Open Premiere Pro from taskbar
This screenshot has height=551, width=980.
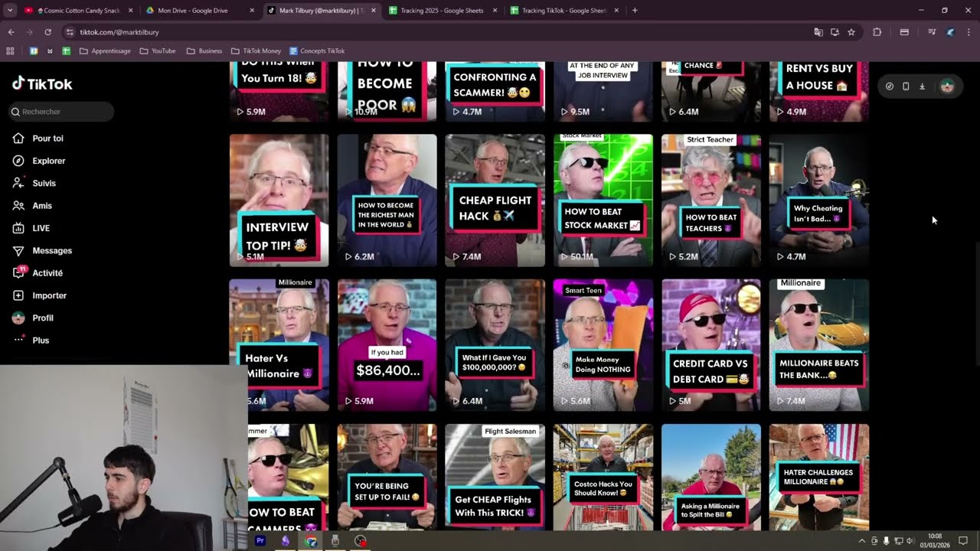(x=260, y=540)
